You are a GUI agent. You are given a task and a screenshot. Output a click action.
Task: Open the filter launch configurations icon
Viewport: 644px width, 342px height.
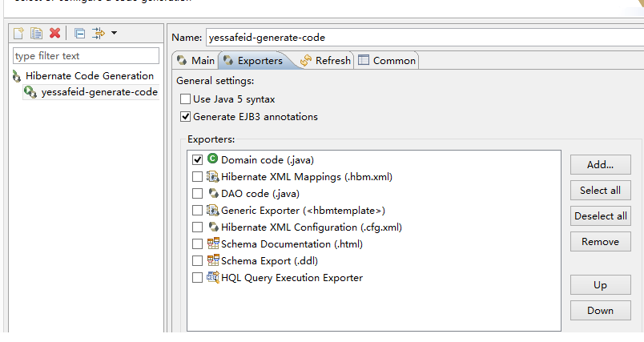click(99, 34)
